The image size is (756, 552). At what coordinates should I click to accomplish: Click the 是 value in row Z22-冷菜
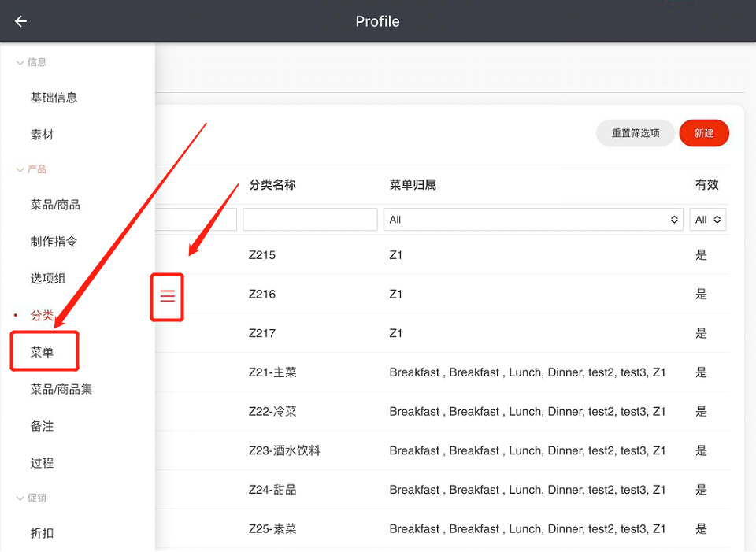pyautogui.click(x=701, y=411)
